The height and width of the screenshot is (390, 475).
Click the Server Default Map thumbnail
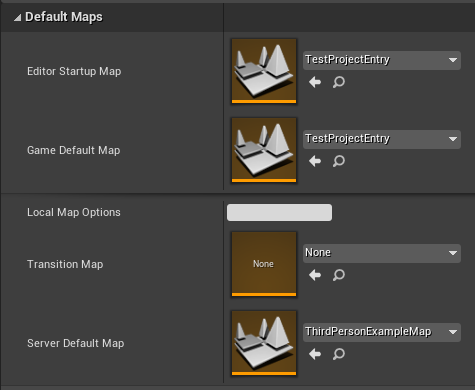coord(264,343)
